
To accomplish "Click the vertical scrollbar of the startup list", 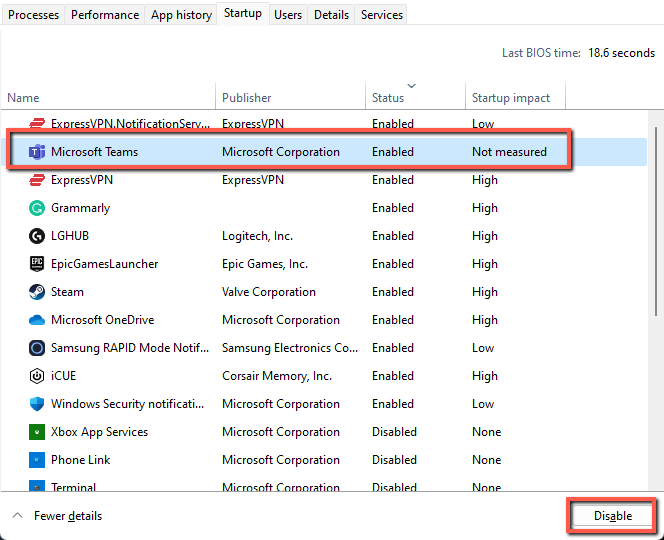I will (656, 222).
